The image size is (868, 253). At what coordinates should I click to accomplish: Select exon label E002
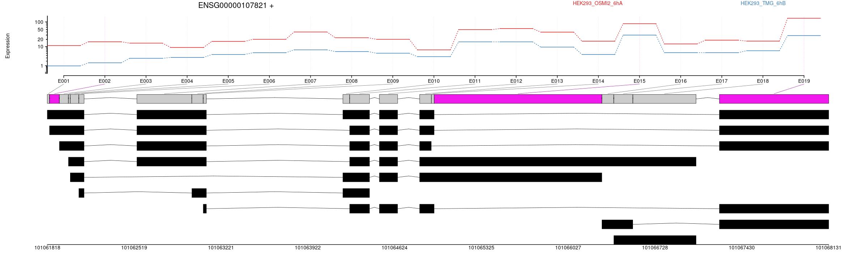(105, 81)
